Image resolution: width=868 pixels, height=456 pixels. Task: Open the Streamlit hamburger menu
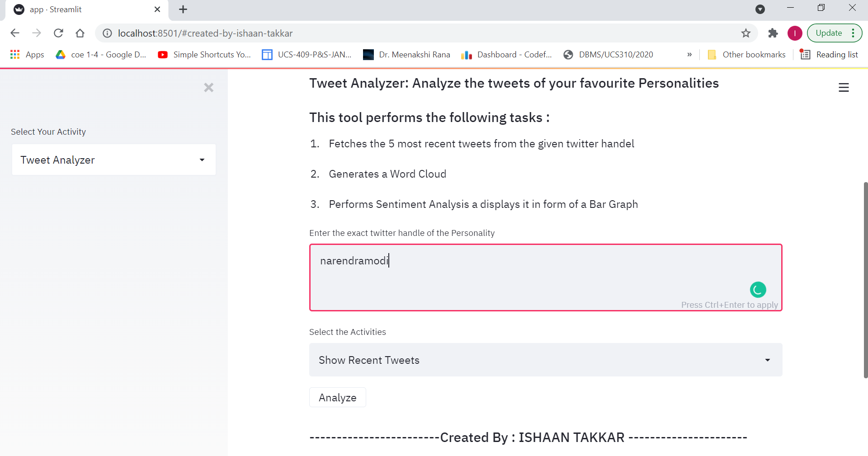tap(844, 87)
